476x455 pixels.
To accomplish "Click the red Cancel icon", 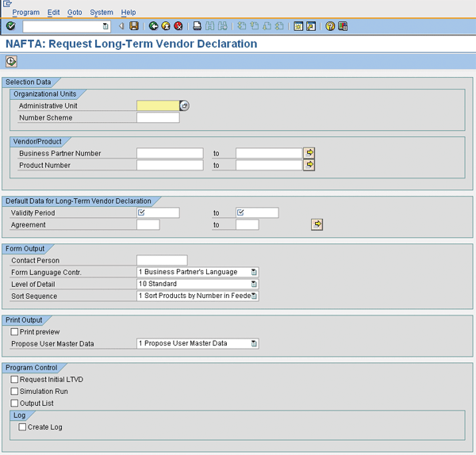I will [178, 26].
